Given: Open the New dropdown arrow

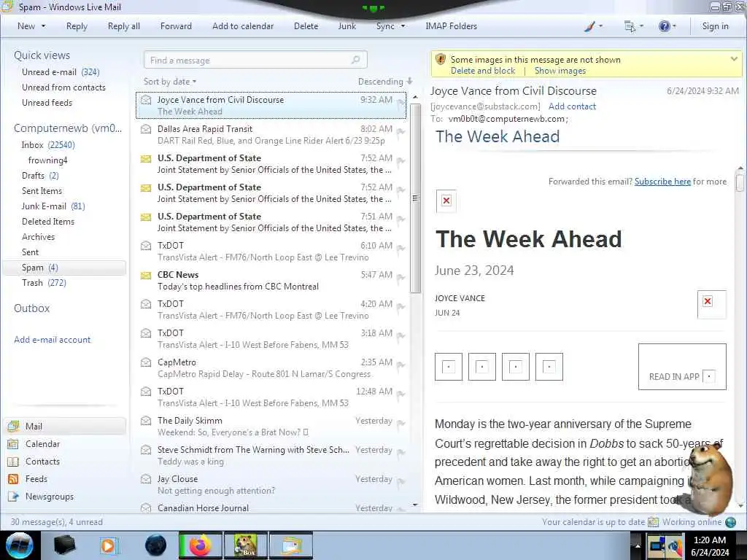Looking at the screenshot, I should coord(43,26).
